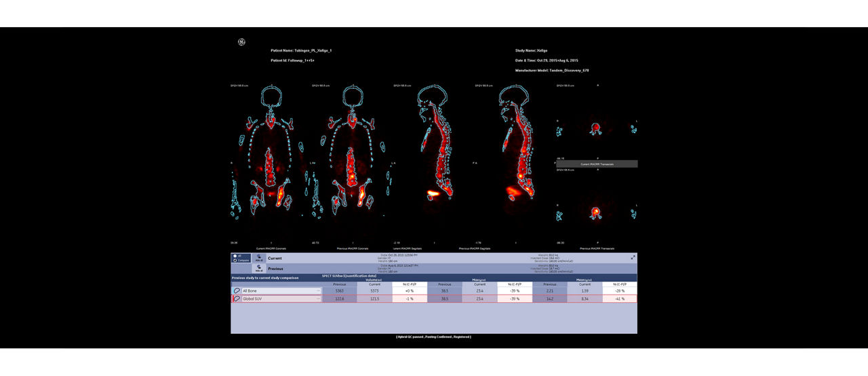Viewport: 868px width, 376px height.
Task: Expand the quantification panel with arrows icon
Action: [x=633, y=257]
